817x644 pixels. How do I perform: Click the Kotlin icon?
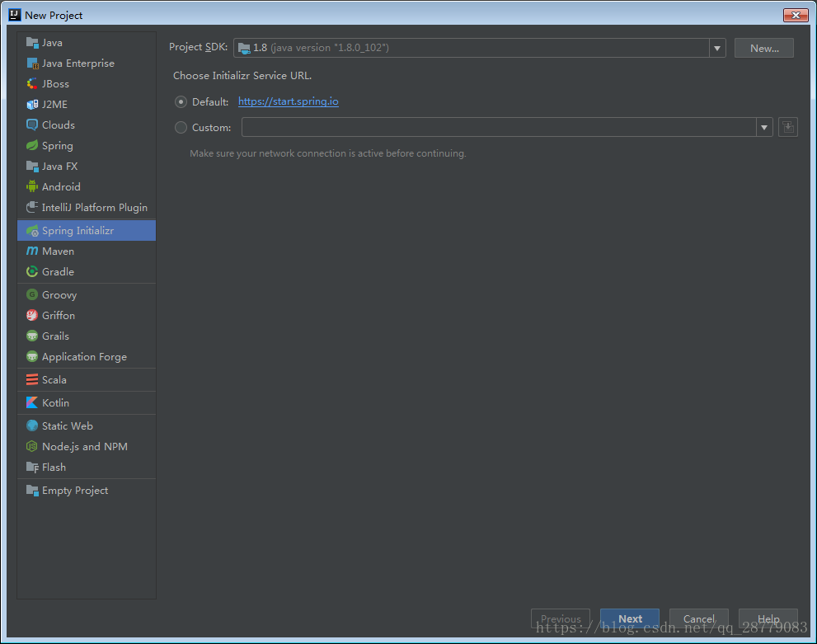point(32,402)
